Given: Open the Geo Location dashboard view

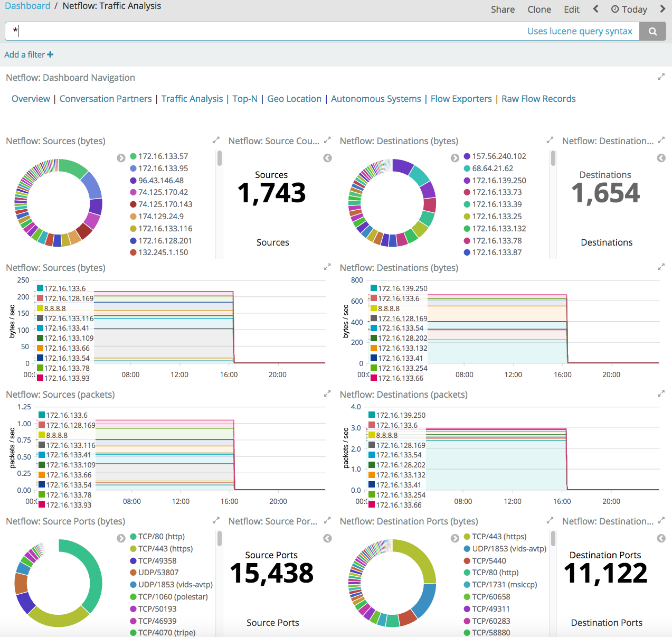Looking at the screenshot, I should tap(294, 98).
